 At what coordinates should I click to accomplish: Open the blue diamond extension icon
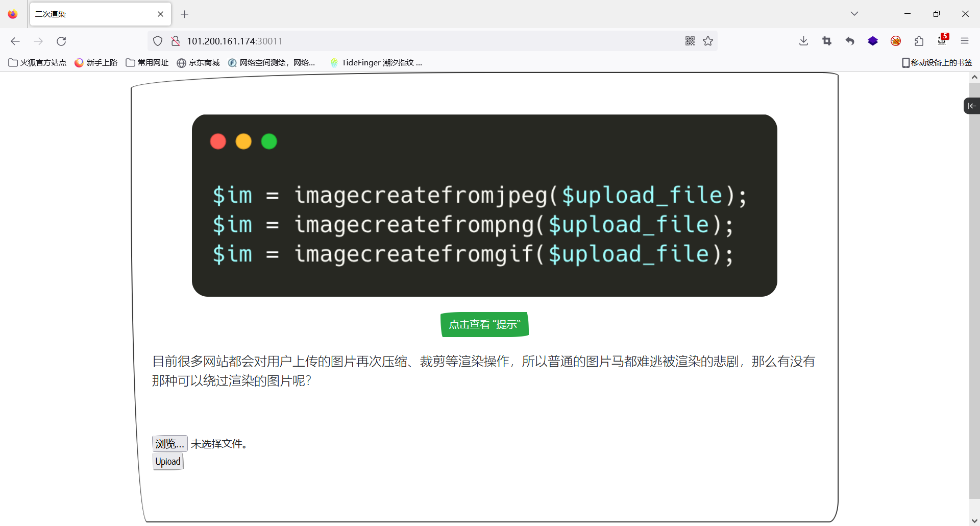click(x=873, y=41)
